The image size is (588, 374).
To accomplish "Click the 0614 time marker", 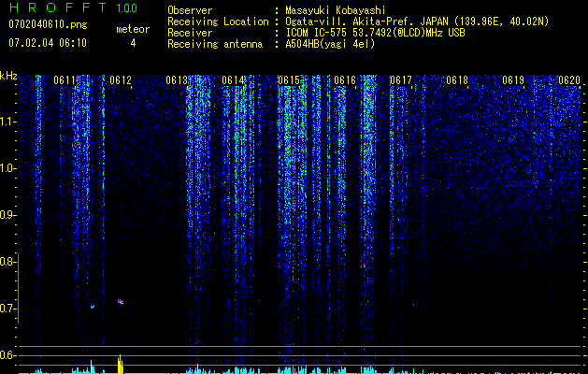I will click(x=233, y=80).
